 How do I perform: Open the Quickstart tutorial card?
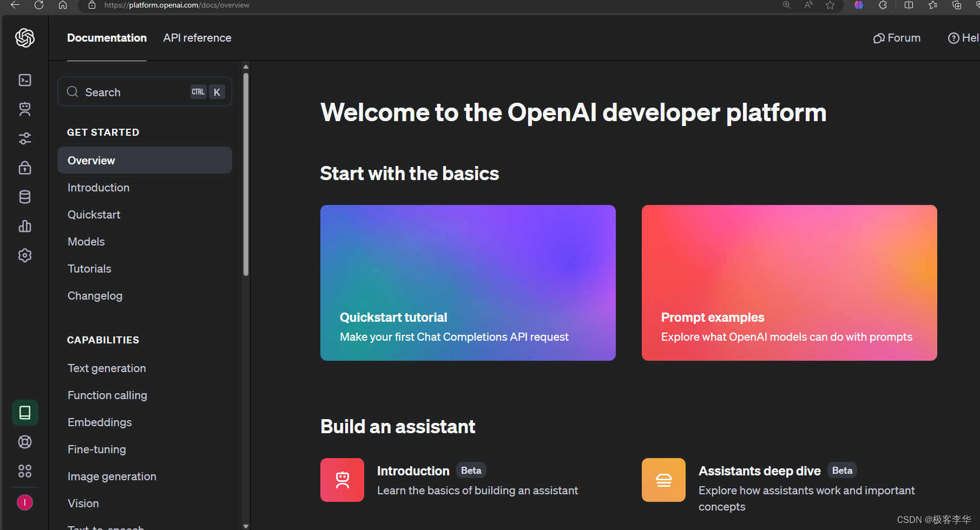[x=468, y=283]
